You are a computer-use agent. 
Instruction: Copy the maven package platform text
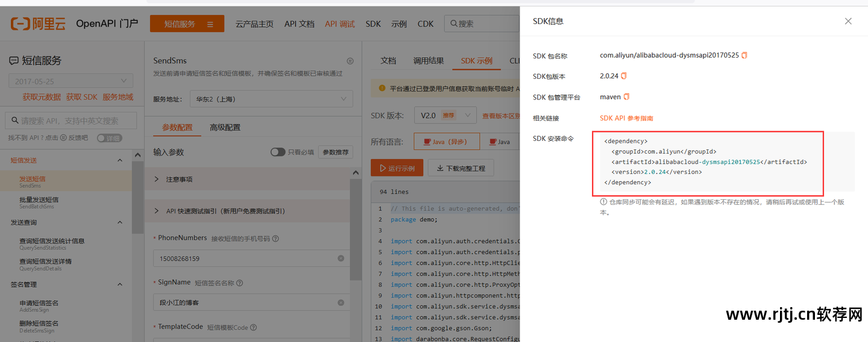[x=627, y=97]
